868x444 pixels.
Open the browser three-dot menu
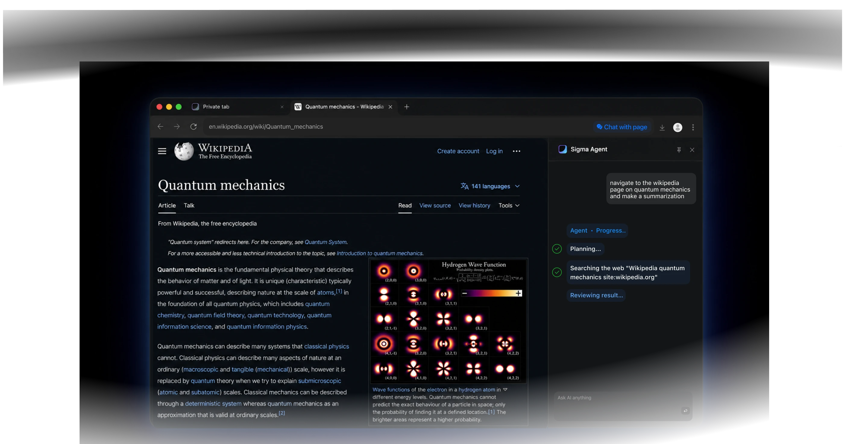[693, 127]
